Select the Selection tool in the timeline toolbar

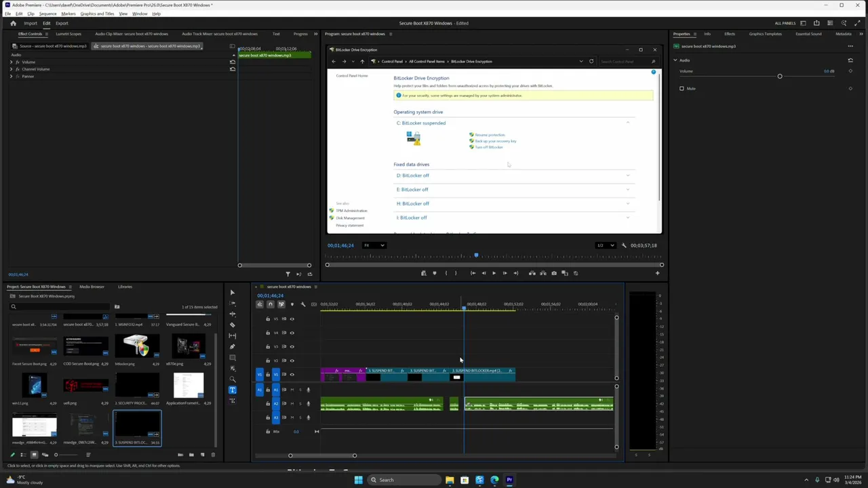233,293
